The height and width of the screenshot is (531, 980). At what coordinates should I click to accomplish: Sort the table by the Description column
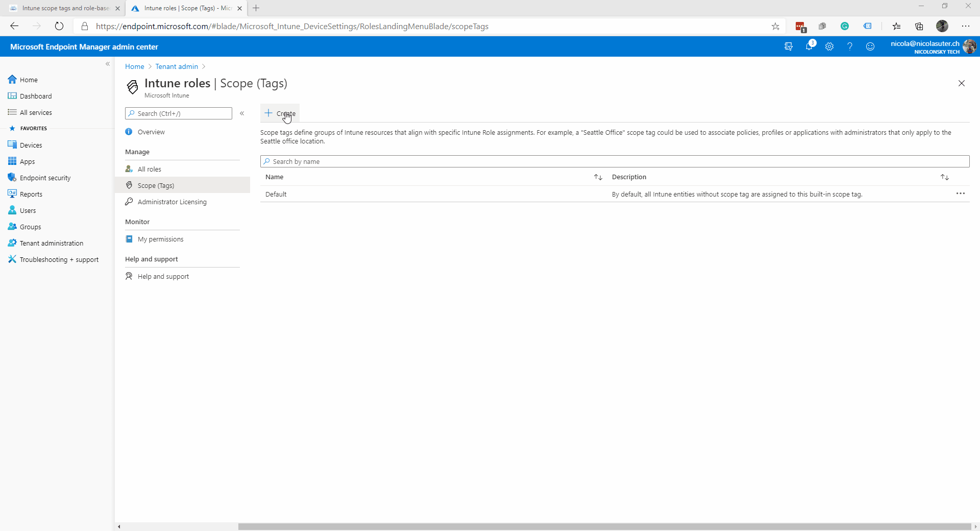click(945, 177)
